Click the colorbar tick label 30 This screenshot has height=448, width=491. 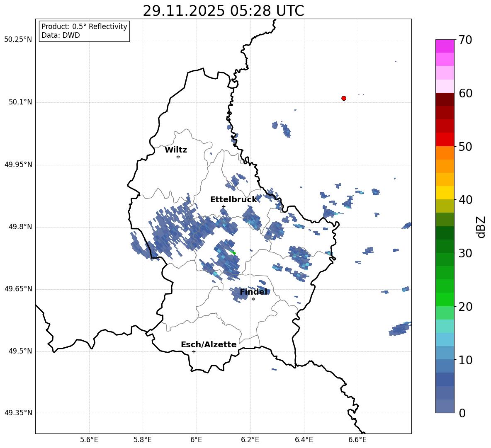465,253
